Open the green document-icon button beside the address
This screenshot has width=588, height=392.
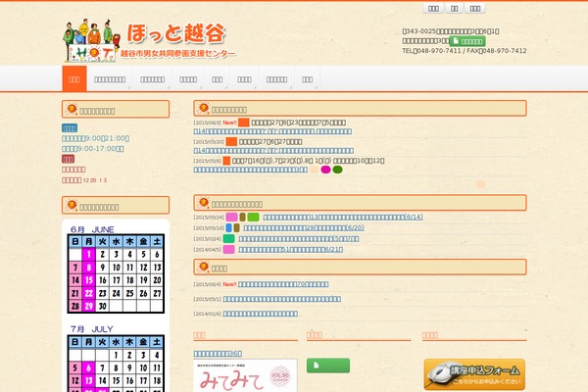[467, 41]
